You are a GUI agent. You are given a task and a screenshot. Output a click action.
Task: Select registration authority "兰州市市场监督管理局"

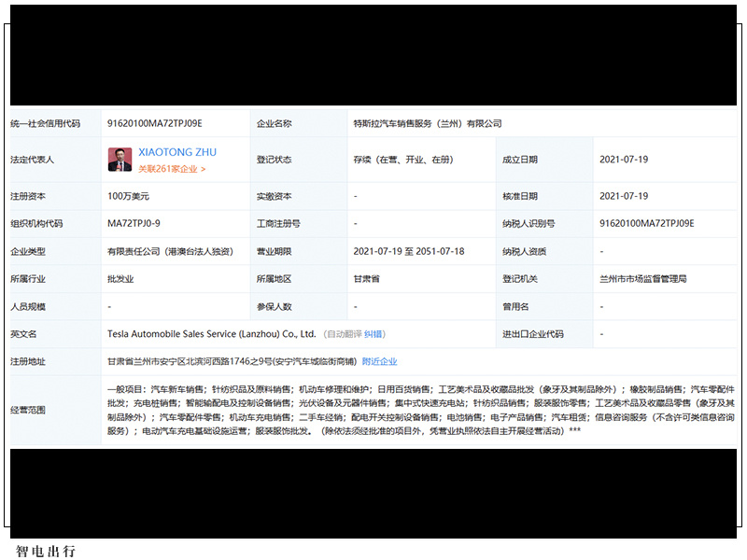point(643,279)
